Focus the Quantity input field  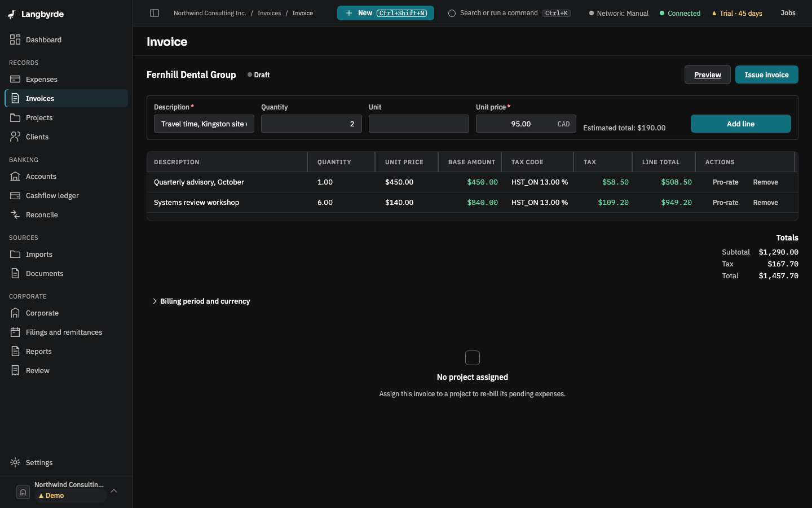[x=311, y=124]
